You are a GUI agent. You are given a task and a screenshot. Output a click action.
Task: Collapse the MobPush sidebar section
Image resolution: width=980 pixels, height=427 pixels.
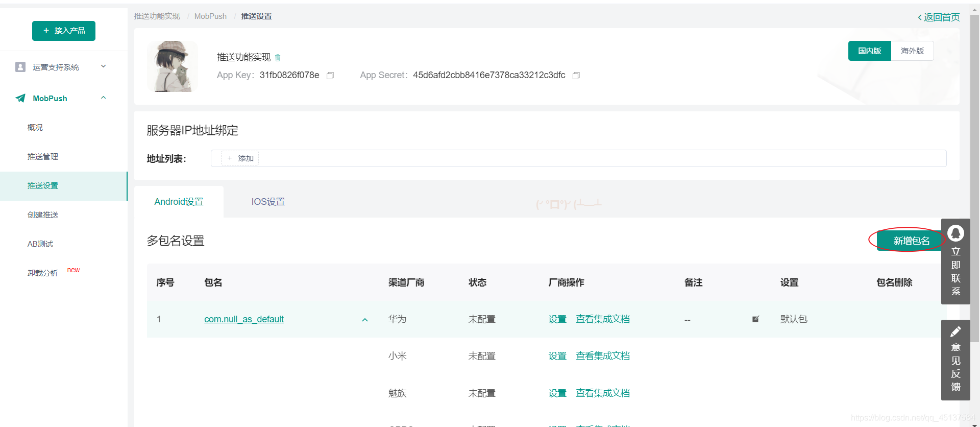(x=104, y=98)
